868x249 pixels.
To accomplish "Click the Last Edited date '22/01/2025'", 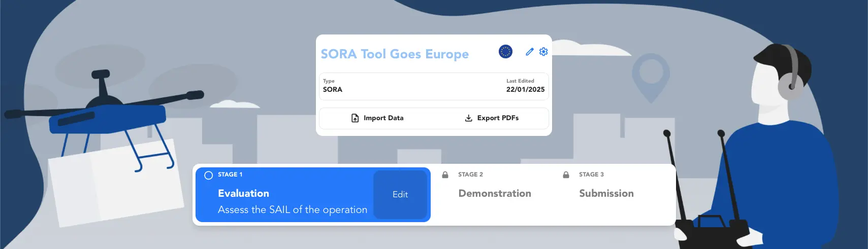I will coord(525,89).
